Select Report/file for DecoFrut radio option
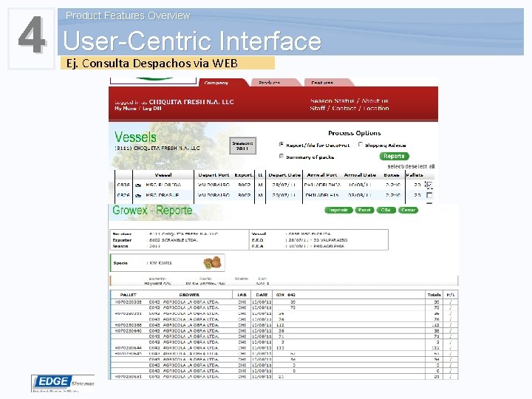532x399 pixels. [282, 145]
